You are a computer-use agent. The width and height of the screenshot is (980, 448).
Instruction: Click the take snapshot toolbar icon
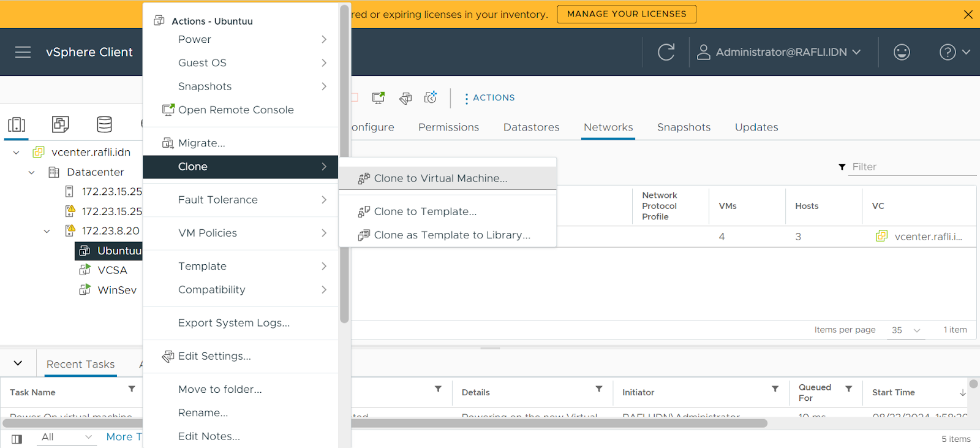[431, 97]
